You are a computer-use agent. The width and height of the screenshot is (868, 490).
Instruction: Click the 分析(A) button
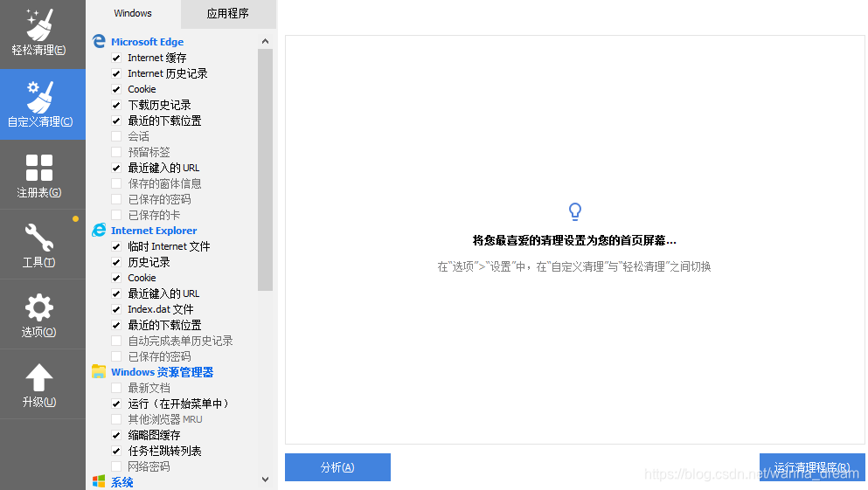click(337, 467)
